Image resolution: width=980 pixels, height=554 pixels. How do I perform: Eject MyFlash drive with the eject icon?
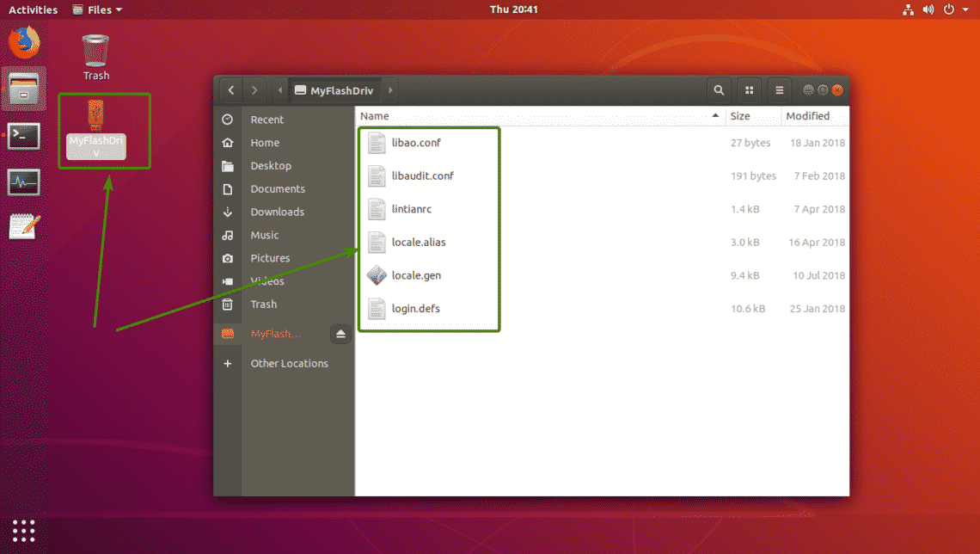pos(340,334)
